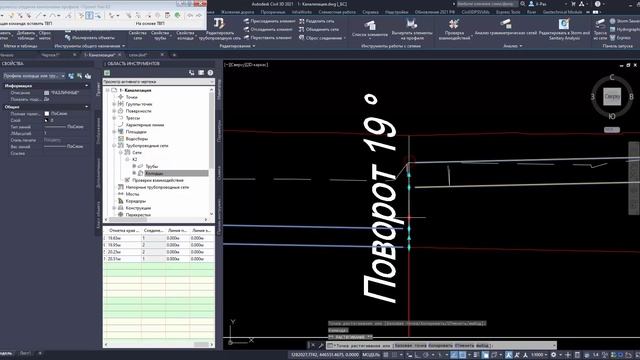Click the pipe network edit ribbon icon

coord(220,23)
